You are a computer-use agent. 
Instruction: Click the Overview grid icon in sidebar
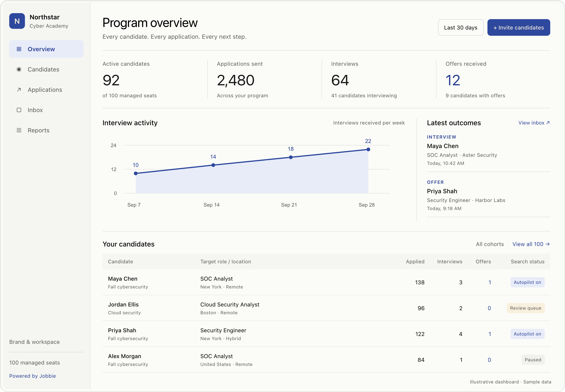click(19, 49)
